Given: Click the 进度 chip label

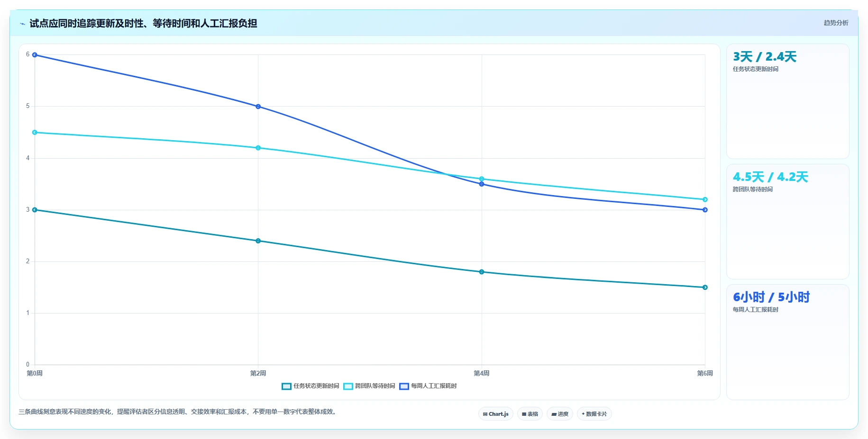Looking at the screenshot, I should pos(563,414).
